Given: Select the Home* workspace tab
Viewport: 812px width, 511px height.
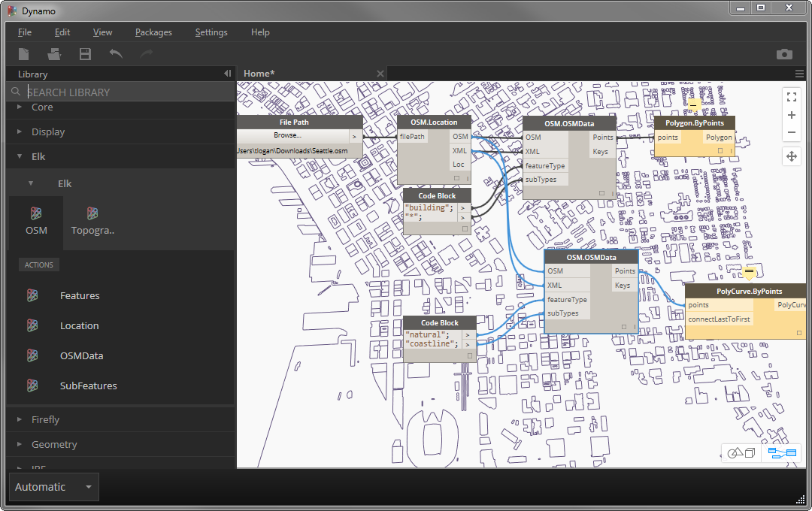Looking at the screenshot, I should point(259,73).
